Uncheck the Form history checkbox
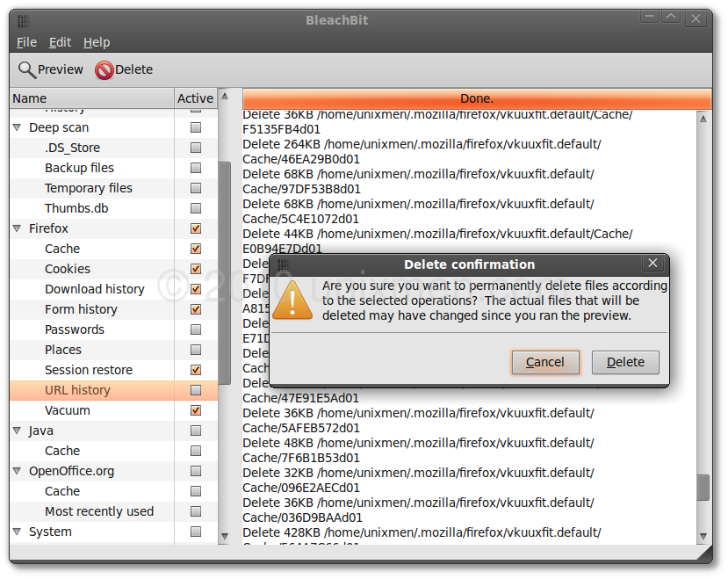Image resolution: width=728 pixels, height=579 pixels. (x=196, y=309)
